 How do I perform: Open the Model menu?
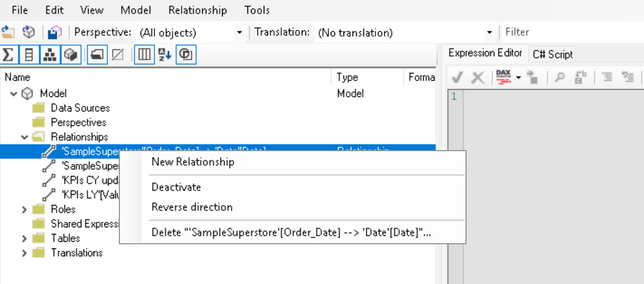click(136, 10)
